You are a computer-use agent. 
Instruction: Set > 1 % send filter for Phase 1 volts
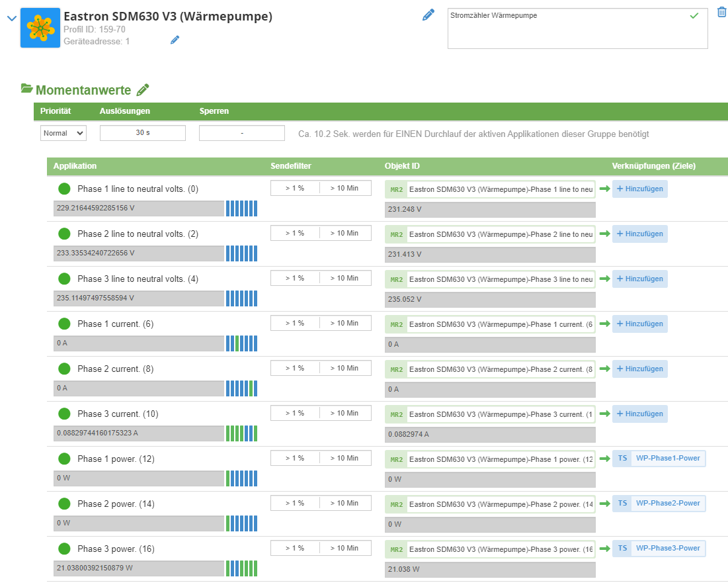[x=295, y=188]
